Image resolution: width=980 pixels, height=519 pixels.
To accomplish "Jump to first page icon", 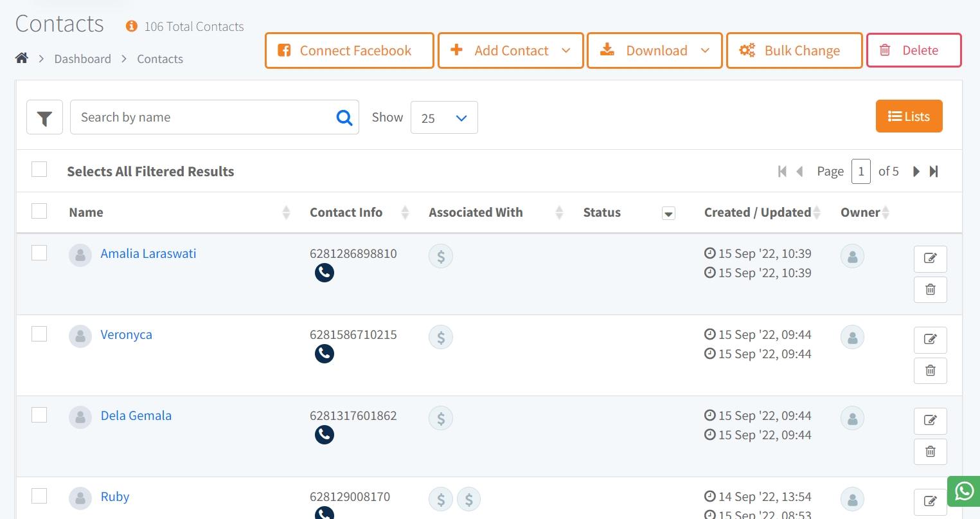I will [x=782, y=171].
